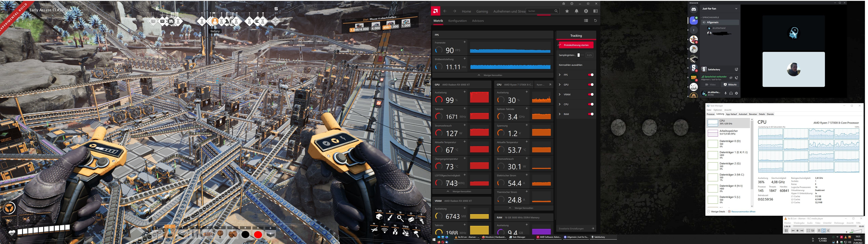Toggle VLC loop mode button
The height and width of the screenshot is (244, 868).
[824, 231]
